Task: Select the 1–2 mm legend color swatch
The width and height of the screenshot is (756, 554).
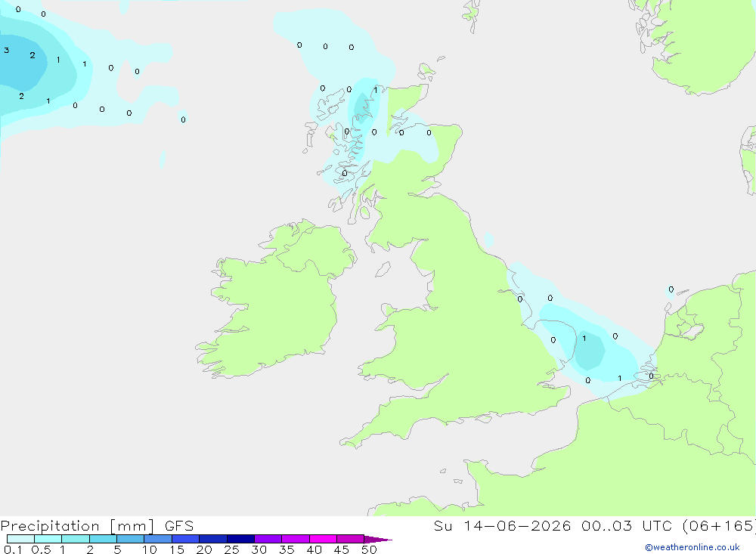Action: click(x=76, y=539)
